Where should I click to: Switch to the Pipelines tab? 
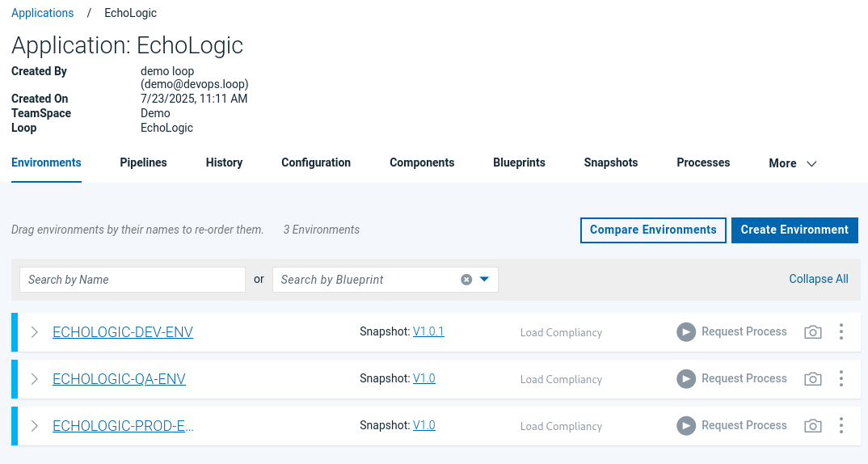tap(143, 162)
